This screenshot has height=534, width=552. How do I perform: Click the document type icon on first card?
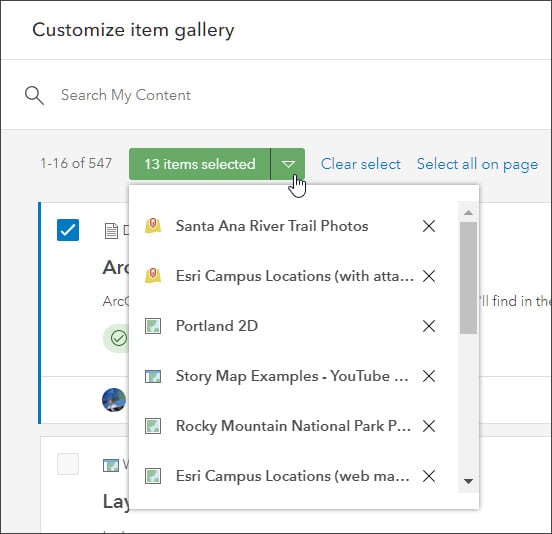tap(111, 231)
